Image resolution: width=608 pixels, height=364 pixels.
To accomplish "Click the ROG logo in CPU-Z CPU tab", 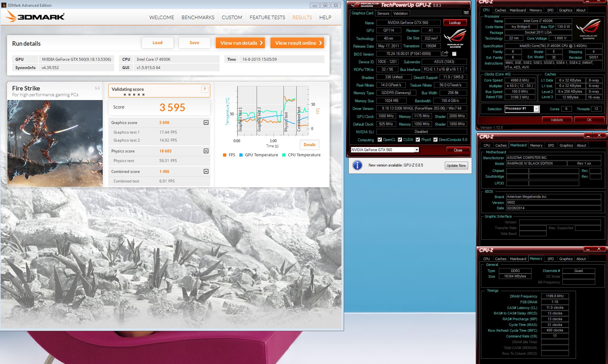I will pos(588,28).
